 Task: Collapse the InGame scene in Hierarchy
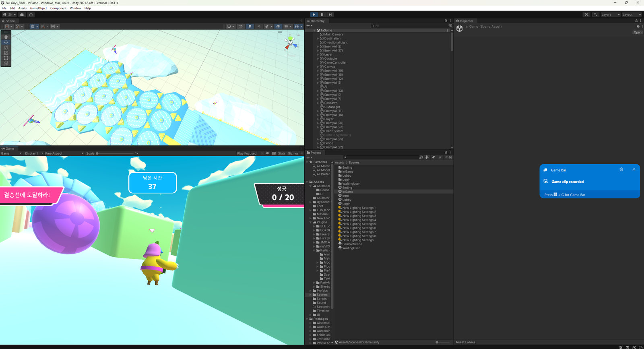(314, 31)
